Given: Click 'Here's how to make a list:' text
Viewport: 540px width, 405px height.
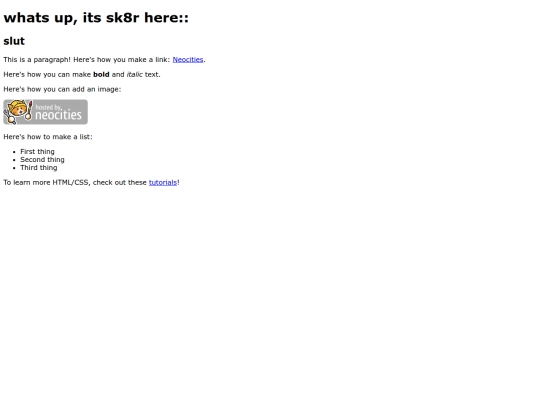Looking at the screenshot, I should point(48,137).
